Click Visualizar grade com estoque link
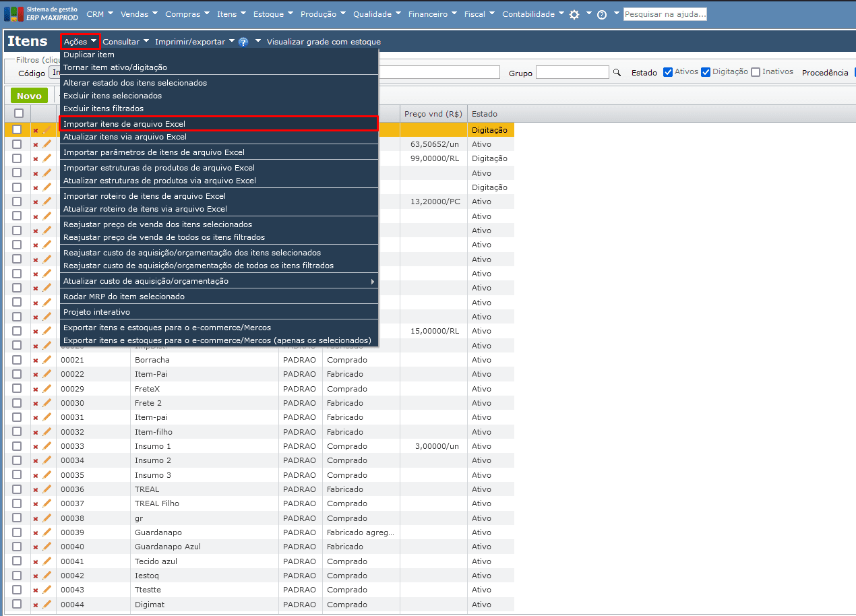 click(324, 42)
